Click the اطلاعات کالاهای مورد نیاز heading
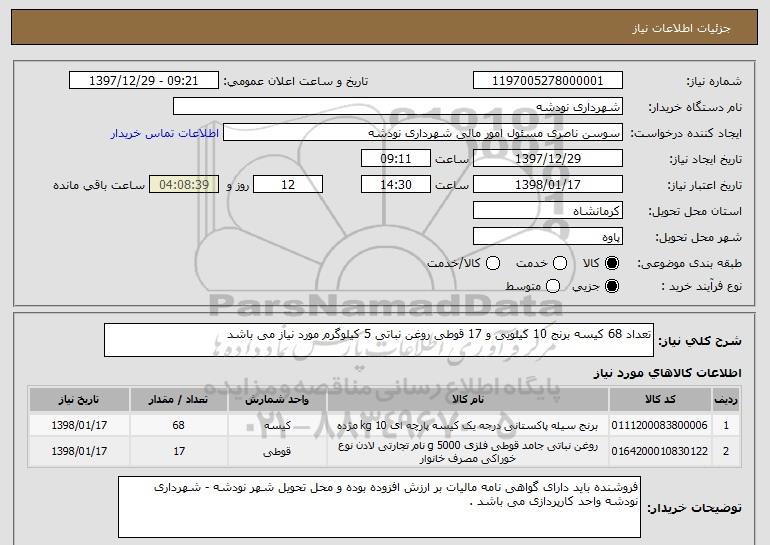This screenshot has width=770, height=545. pyautogui.click(x=667, y=373)
